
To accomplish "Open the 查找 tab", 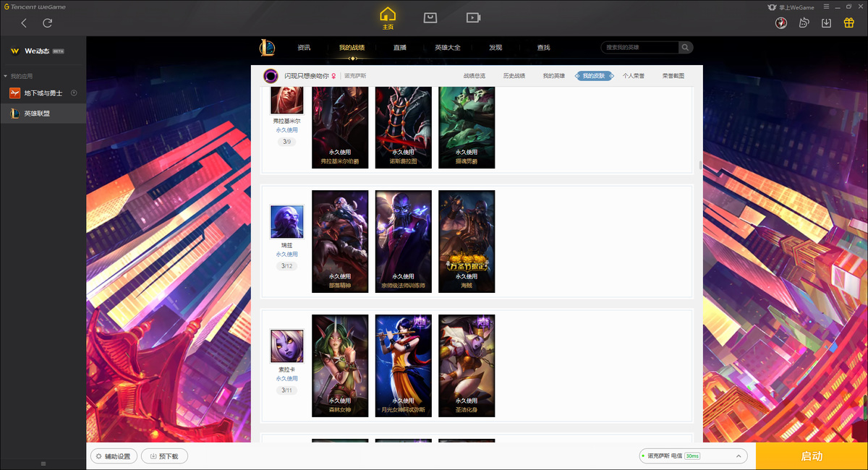I will (x=543, y=48).
